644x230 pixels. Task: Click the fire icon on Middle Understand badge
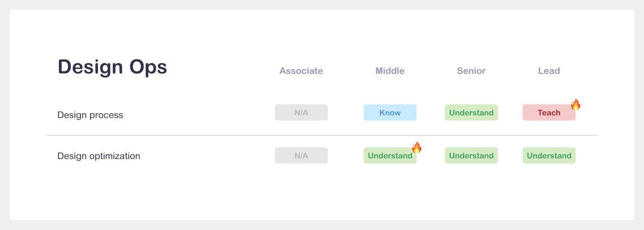[416, 147]
